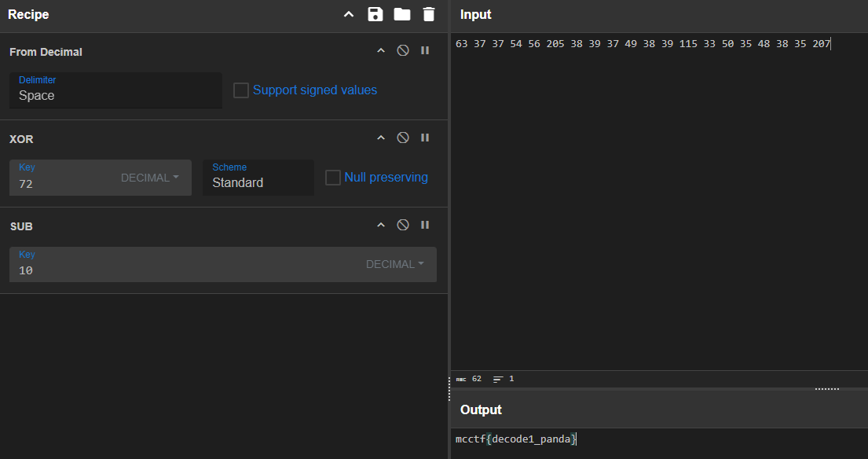Toggle Null preserving checkbox
The width and height of the screenshot is (868, 459).
click(x=333, y=178)
